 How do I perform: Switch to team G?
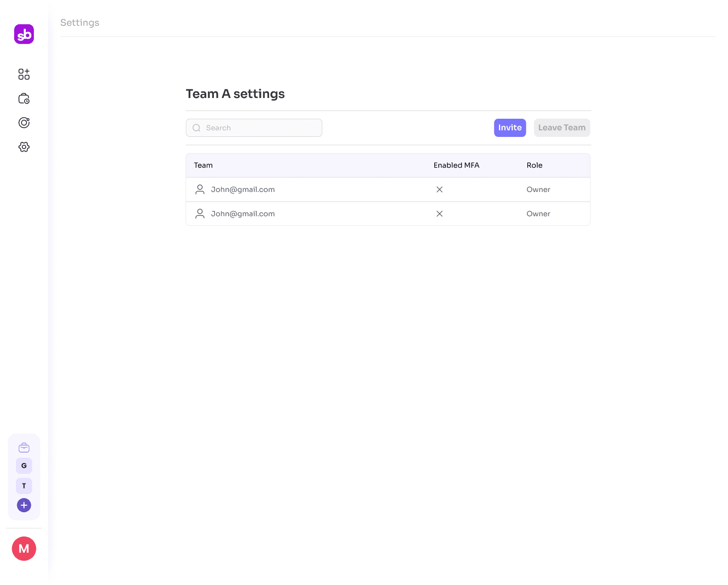click(24, 466)
